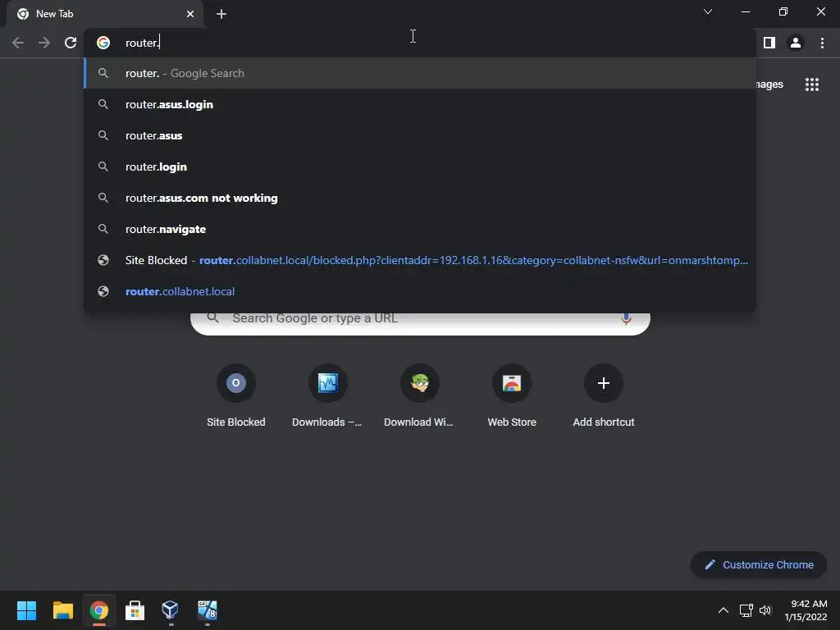This screenshot has width=840, height=630.
Task: Go back using the back arrow
Action: [x=18, y=43]
